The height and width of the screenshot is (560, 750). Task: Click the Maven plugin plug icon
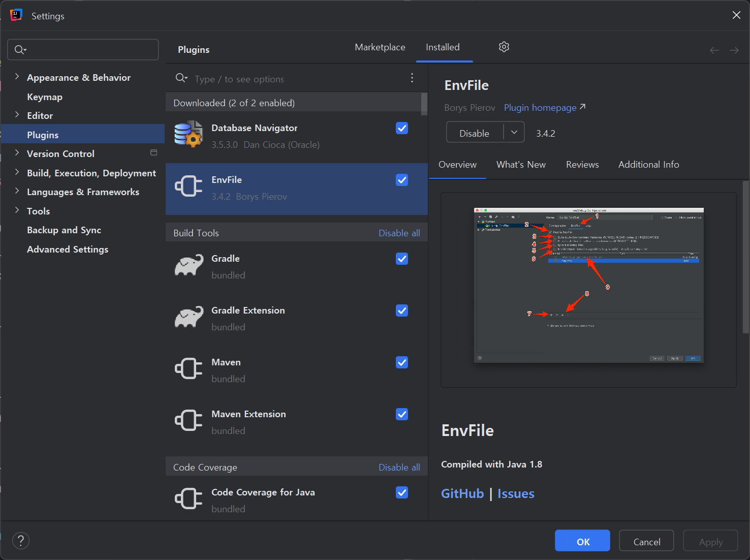click(189, 368)
